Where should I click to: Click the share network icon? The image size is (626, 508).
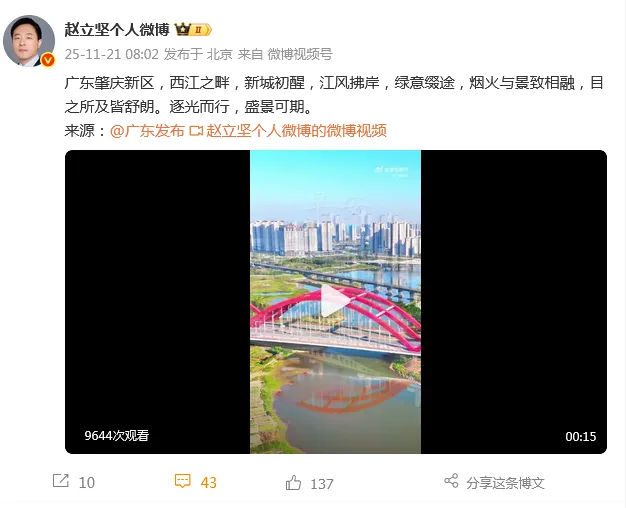451,481
